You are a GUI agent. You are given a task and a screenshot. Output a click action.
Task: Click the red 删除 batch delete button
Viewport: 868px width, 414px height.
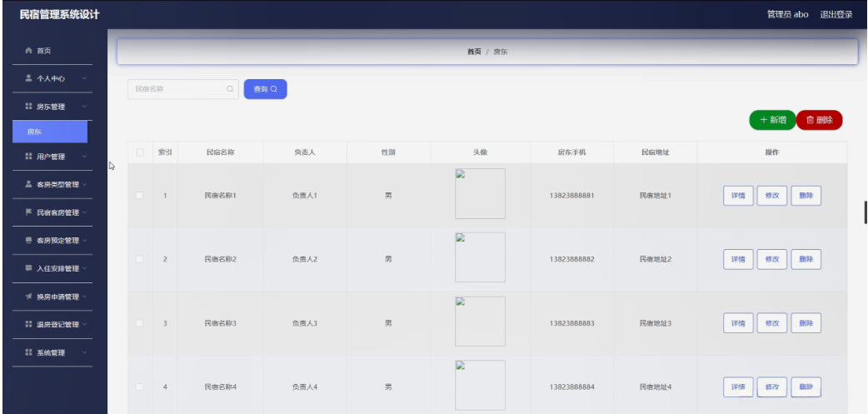click(820, 120)
